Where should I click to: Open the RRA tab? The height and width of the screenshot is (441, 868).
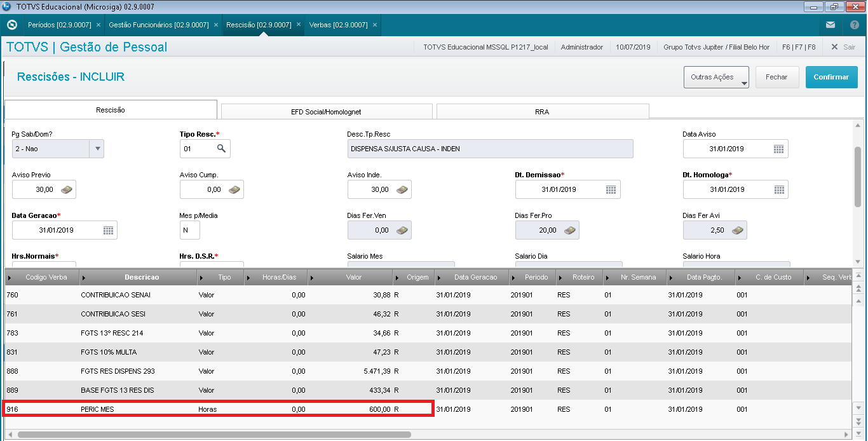click(542, 112)
